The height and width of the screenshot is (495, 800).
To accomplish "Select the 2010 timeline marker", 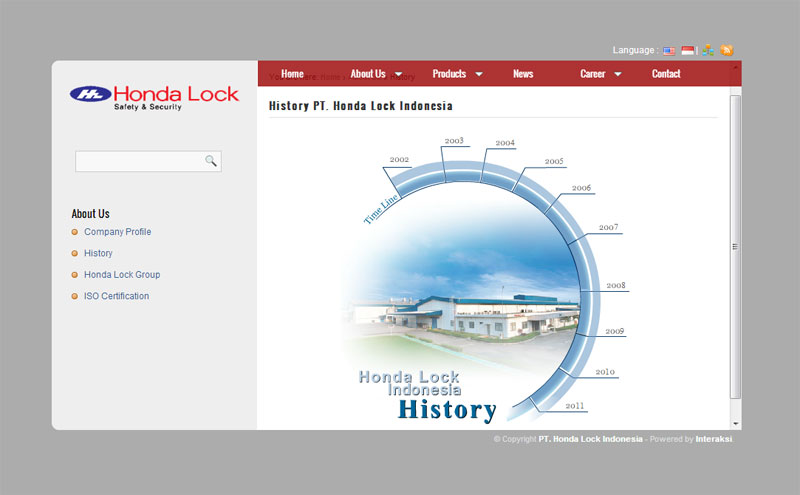I will tap(605, 372).
